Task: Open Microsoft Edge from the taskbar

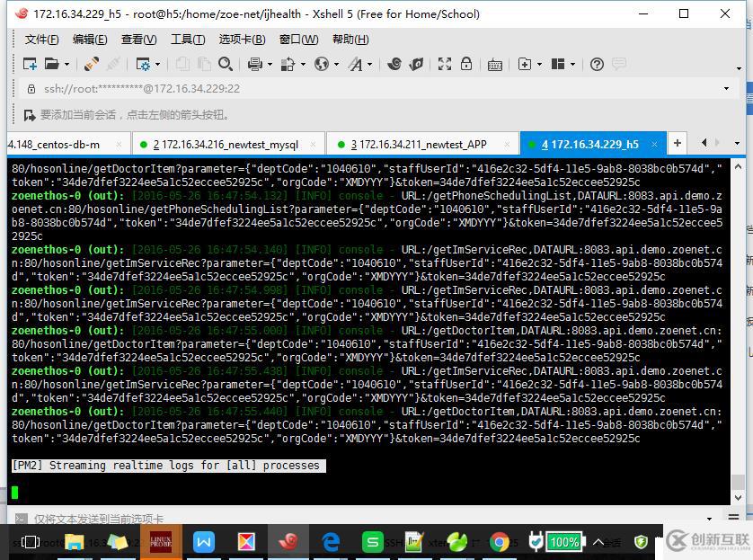Action: click(x=331, y=542)
